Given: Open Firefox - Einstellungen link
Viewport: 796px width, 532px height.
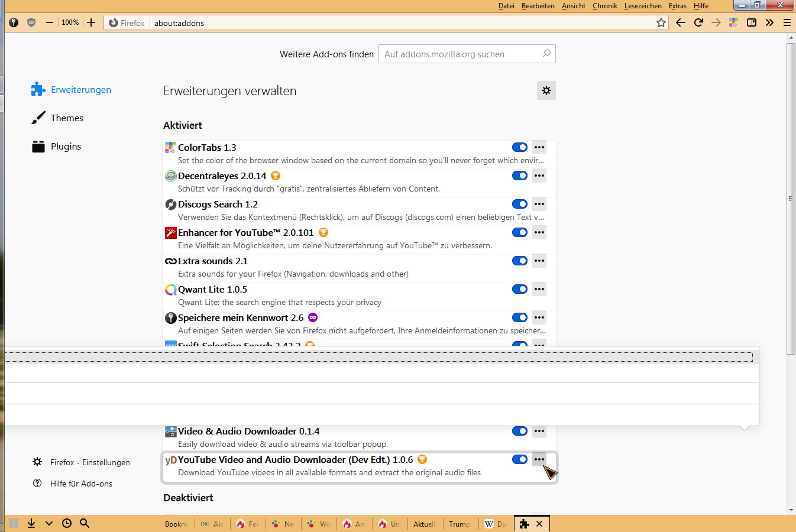Looking at the screenshot, I should pyautogui.click(x=81, y=462).
